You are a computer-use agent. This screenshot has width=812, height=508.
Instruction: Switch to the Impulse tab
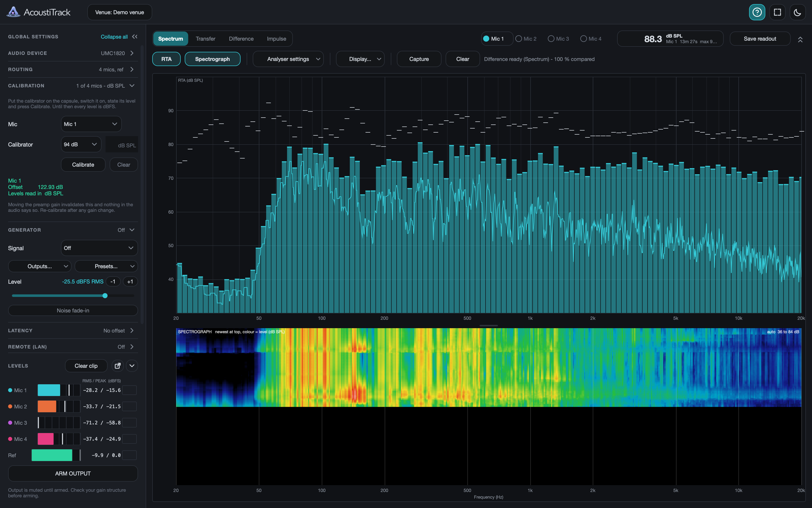coord(277,39)
